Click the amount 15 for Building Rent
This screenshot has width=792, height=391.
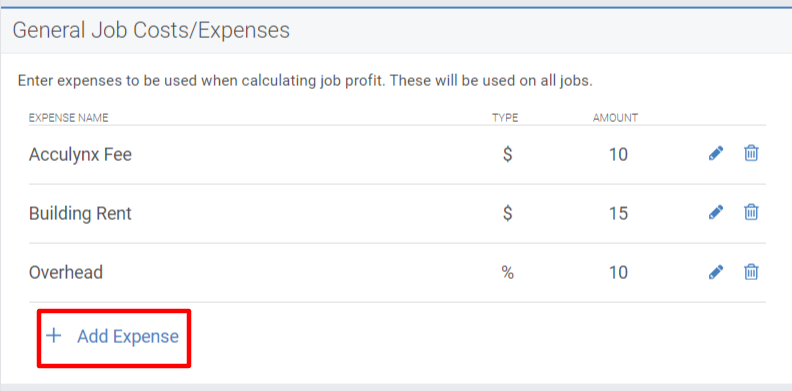(618, 213)
